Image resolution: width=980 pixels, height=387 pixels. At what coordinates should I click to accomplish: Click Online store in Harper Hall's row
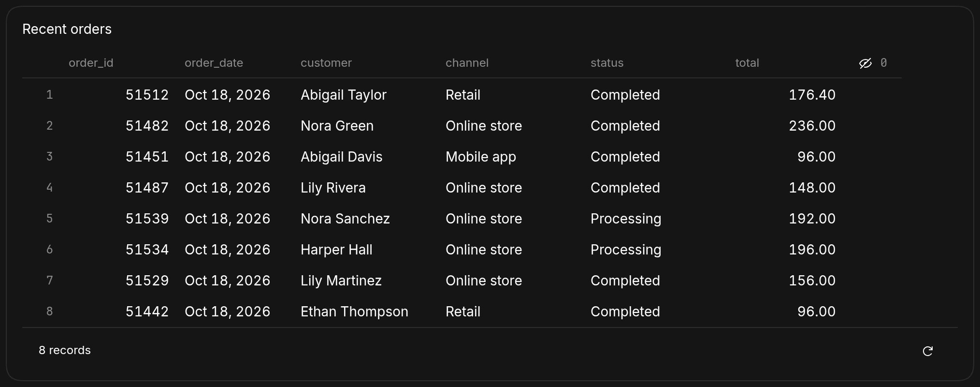(484, 250)
